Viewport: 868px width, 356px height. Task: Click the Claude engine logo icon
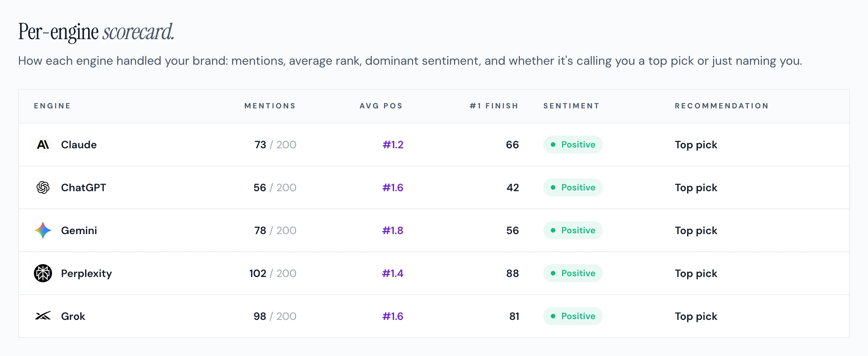click(43, 145)
